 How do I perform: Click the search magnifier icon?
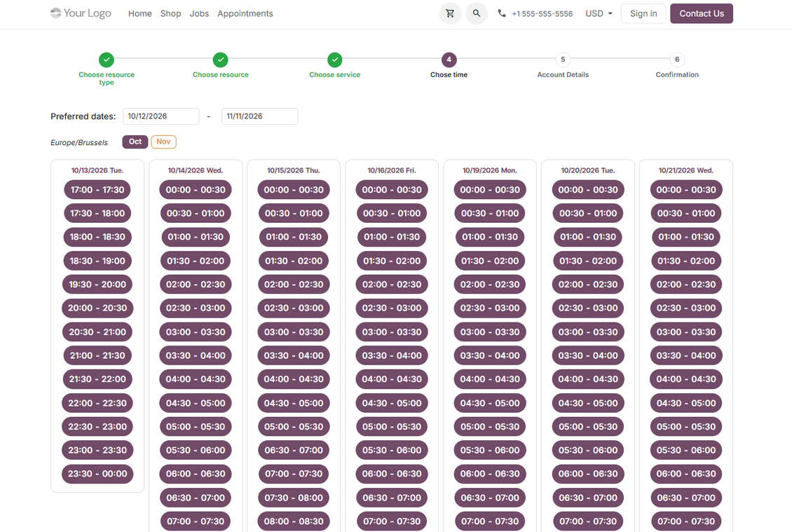pyautogui.click(x=477, y=13)
